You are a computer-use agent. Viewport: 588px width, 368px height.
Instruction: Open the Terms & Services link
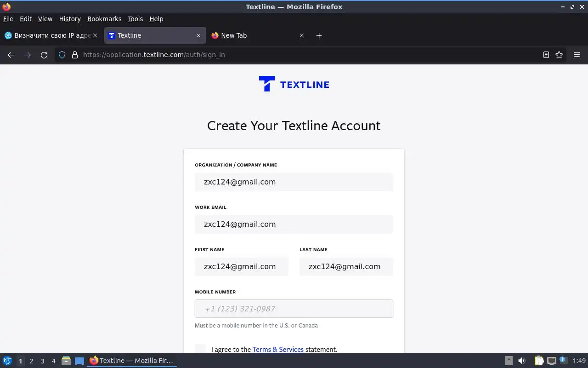[x=278, y=350]
